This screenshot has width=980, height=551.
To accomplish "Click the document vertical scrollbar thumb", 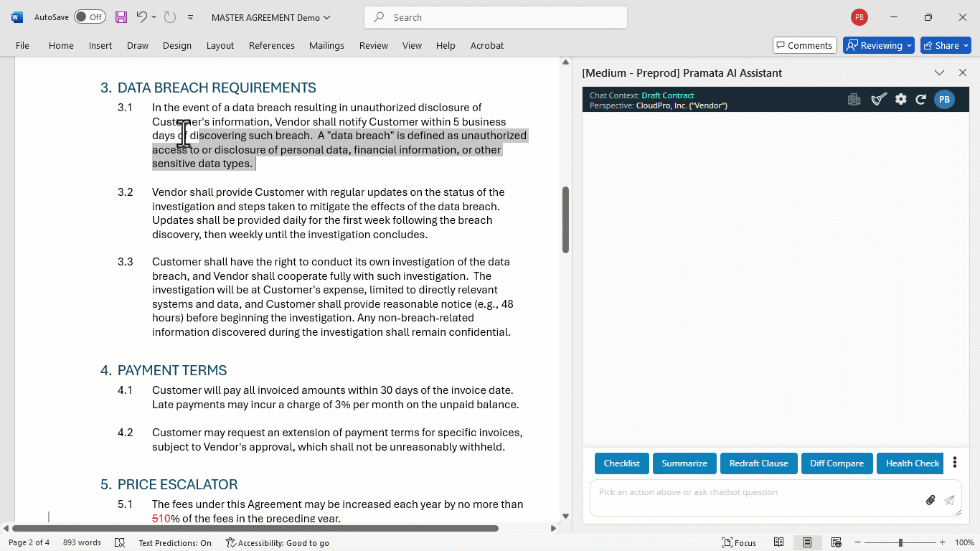I will pos(565,220).
